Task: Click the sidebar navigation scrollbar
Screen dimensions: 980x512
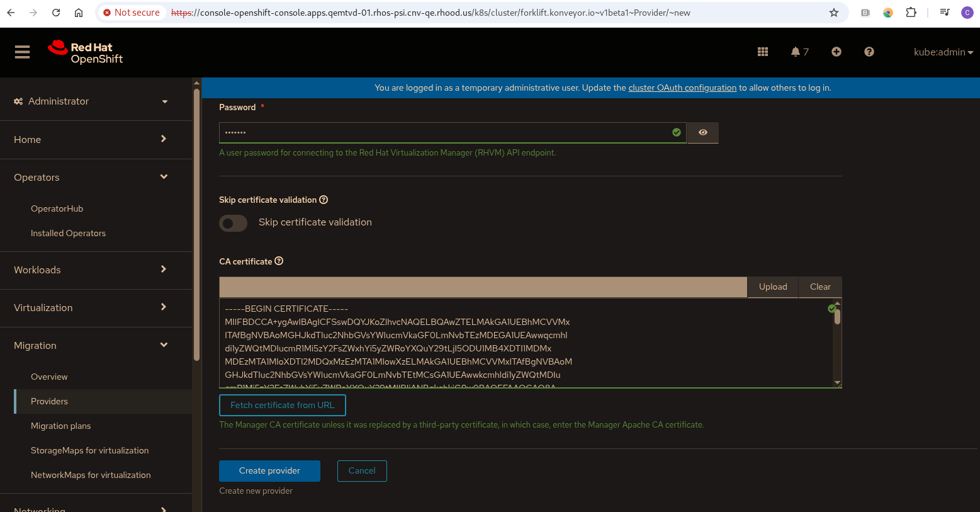Action: click(196, 224)
